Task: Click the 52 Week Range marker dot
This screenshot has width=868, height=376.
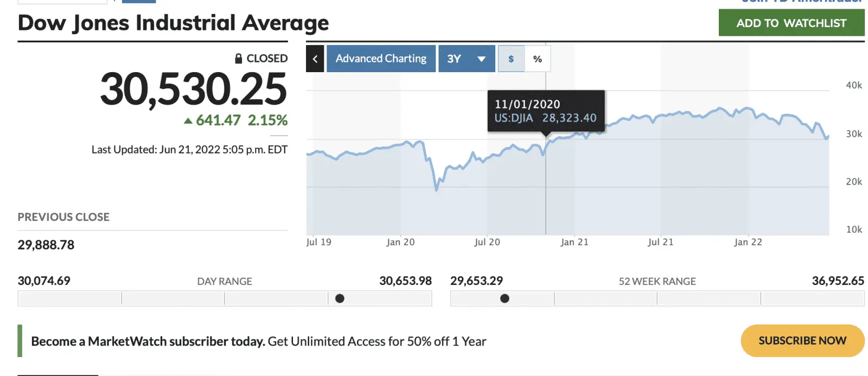Action: pyautogui.click(x=505, y=298)
